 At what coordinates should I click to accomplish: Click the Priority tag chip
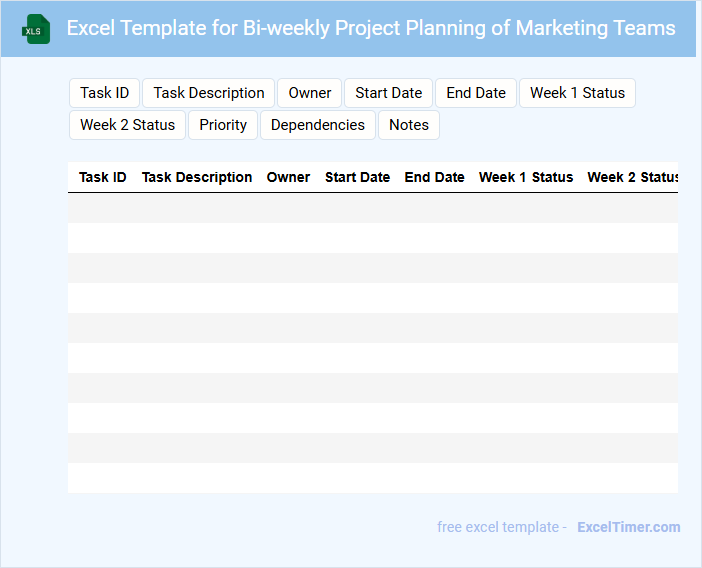(223, 125)
